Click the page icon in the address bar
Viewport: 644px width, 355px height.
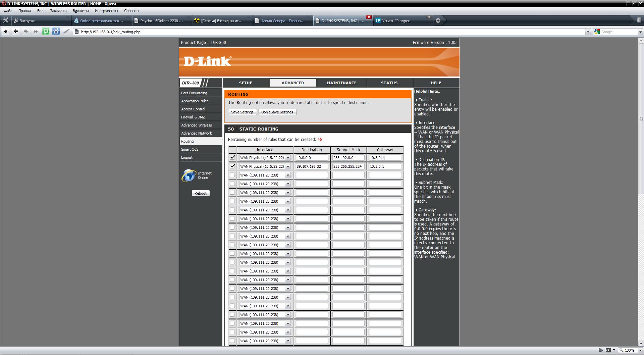tap(76, 32)
